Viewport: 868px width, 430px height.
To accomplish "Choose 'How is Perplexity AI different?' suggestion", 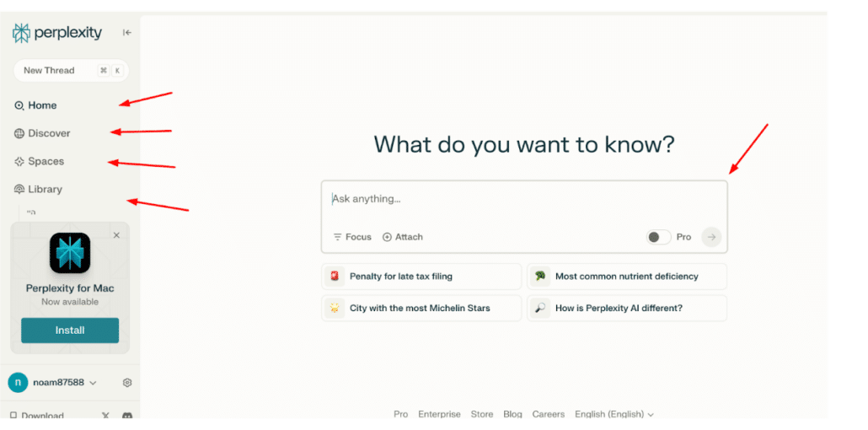I will pyautogui.click(x=627, y=308).
